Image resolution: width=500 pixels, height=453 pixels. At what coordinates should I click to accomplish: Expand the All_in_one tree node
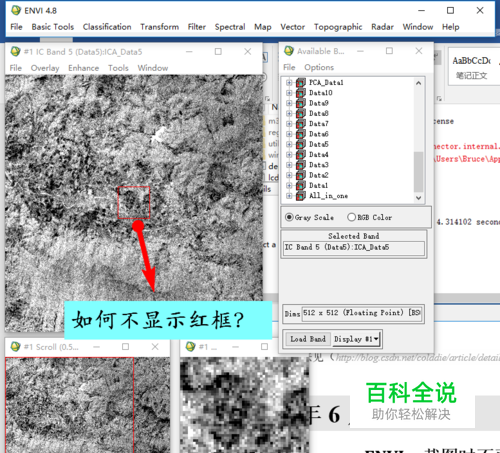coord(289,196)
